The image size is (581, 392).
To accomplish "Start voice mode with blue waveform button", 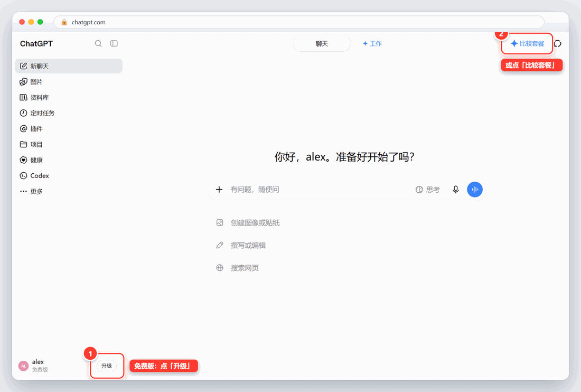I will [x=475, y=189].
